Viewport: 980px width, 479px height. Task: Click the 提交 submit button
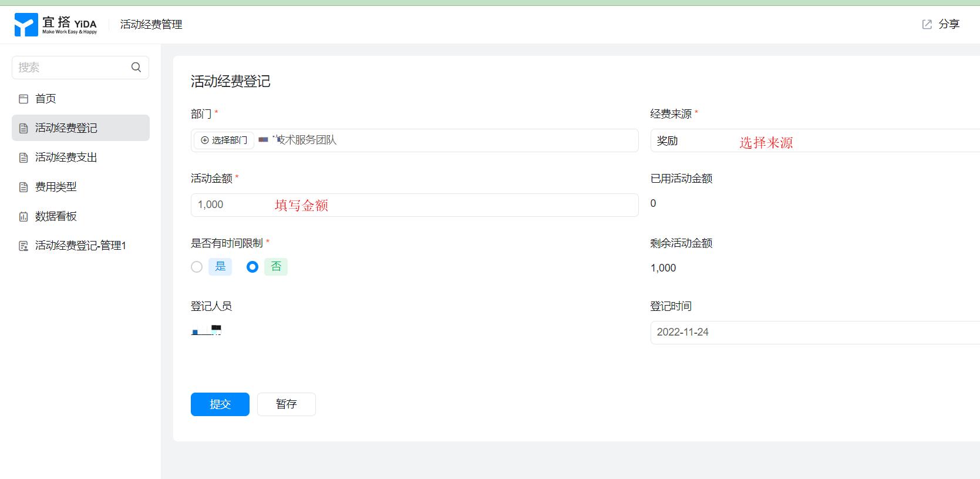220,404
